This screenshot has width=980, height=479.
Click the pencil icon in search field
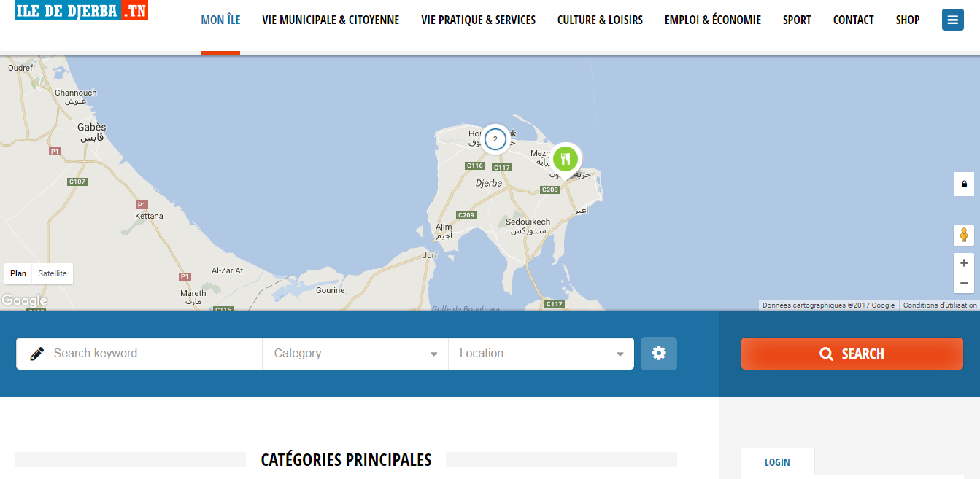[36, 354]
